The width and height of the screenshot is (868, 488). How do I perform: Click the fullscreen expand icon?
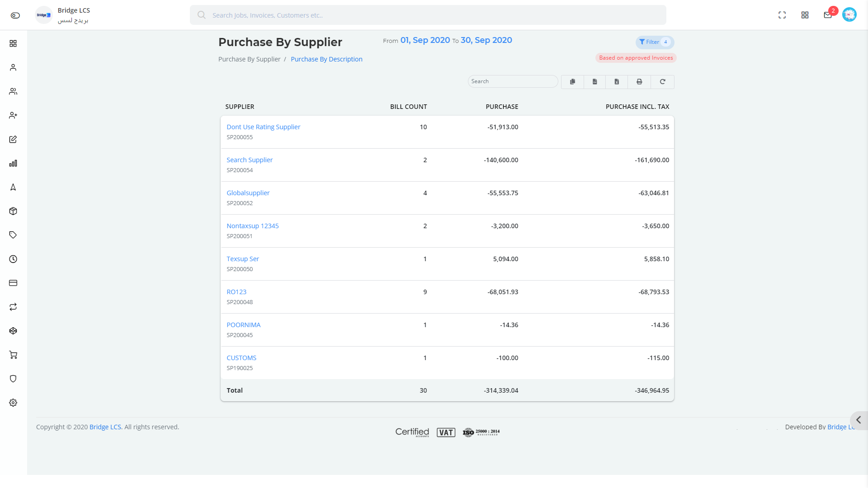click(782, 15)
